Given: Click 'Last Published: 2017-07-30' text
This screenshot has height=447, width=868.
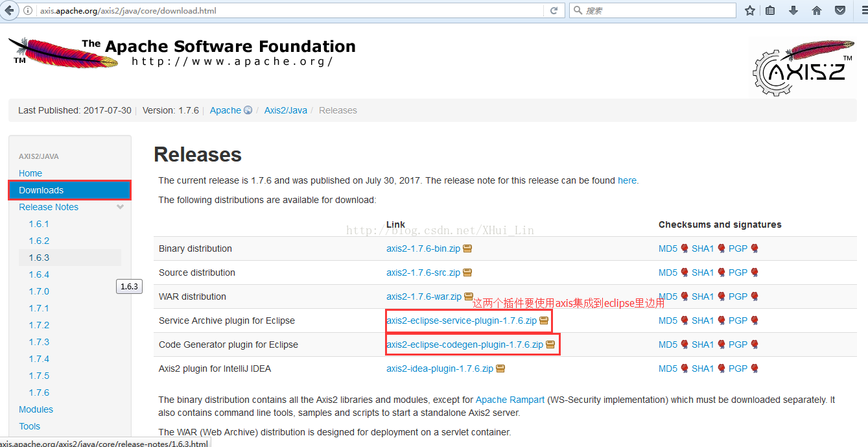Looking at the screenshot, I should [x=75, y=110].
